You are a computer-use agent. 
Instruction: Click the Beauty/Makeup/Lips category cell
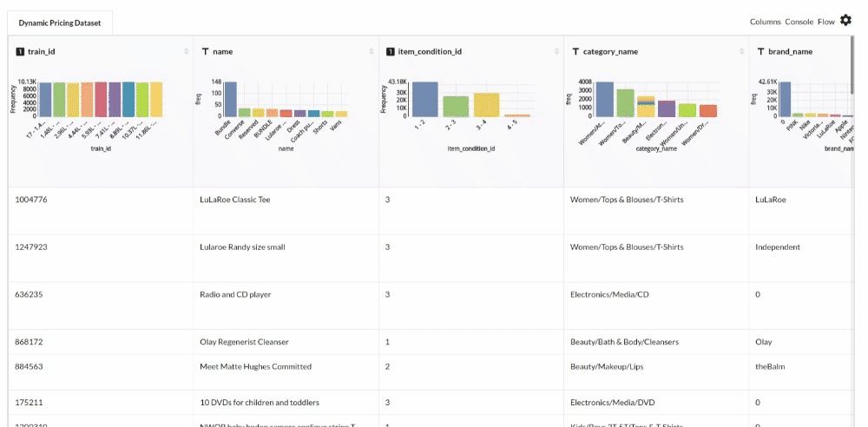(x=656, y=372)
